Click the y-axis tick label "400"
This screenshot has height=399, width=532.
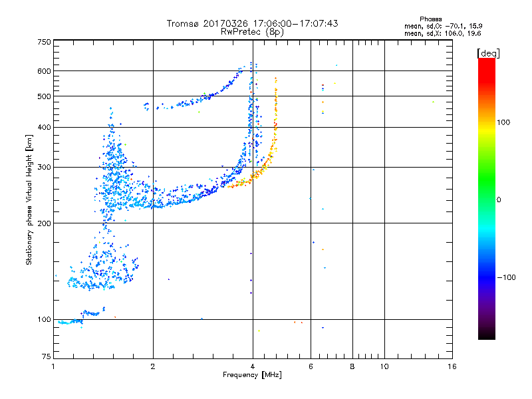click(x=44, y=128)
